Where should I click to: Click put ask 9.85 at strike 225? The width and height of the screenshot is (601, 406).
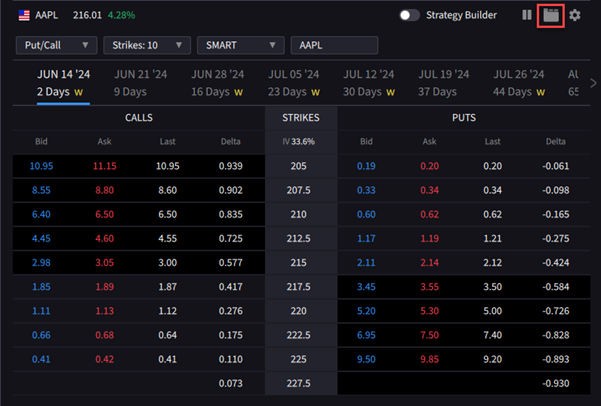point(429,359)
